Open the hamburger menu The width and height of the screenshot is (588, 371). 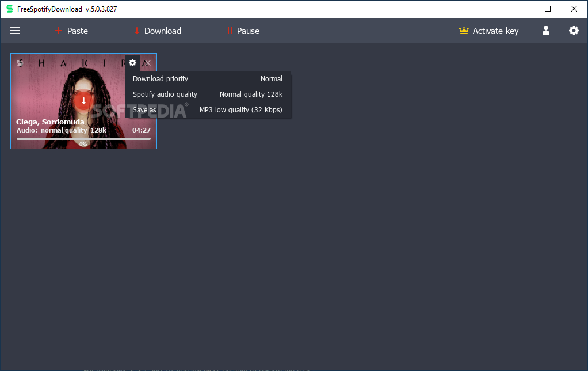tap(14, 31)
